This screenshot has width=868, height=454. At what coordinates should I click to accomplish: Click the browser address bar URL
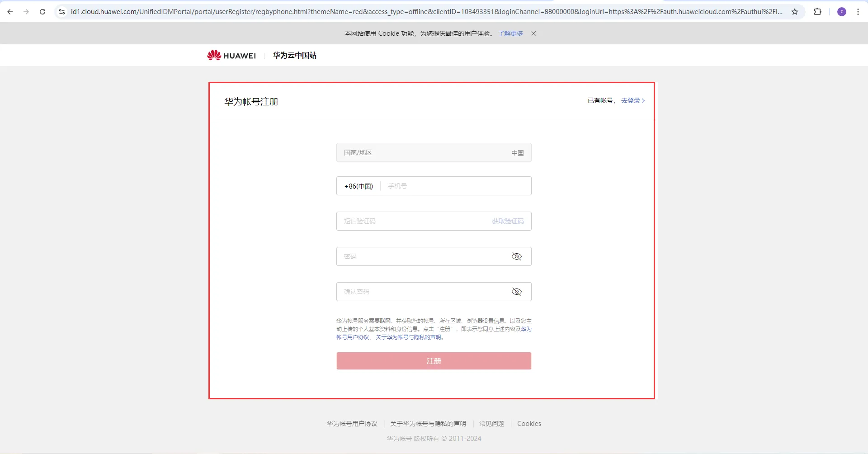(427, 12)
